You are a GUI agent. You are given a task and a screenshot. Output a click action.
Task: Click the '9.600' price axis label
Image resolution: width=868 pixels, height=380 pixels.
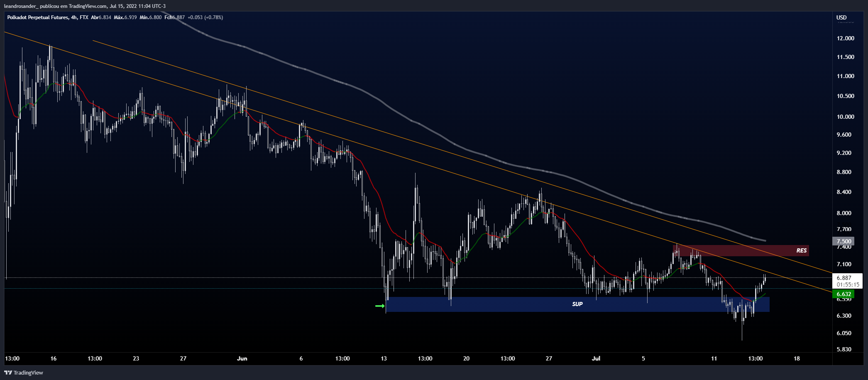tap(844, 135)
